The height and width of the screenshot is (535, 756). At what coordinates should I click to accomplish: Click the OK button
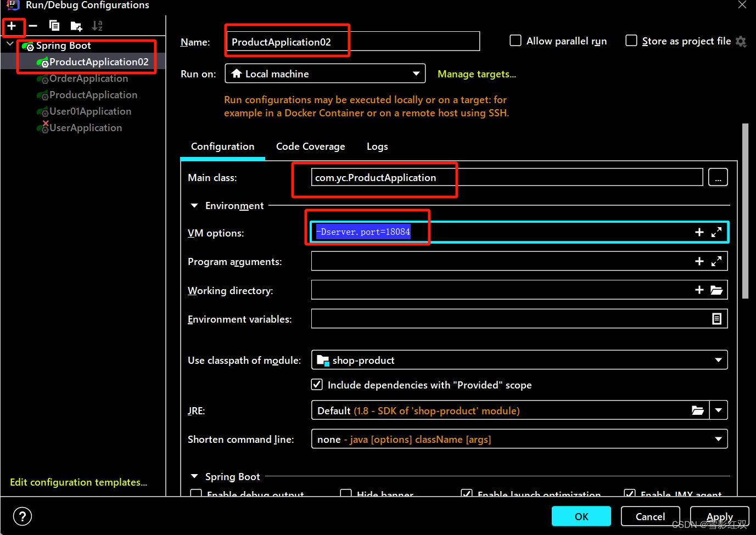pyautogui.click(x=581, y=516)
